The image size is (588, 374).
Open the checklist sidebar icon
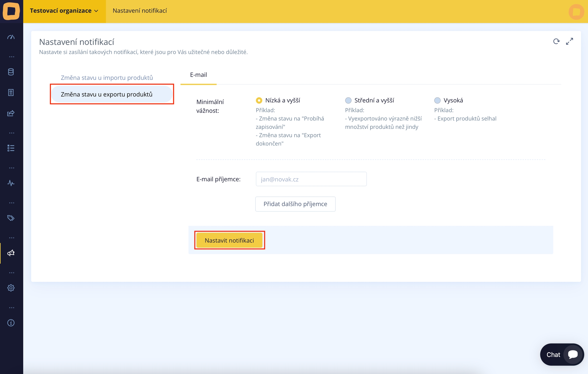[11, 148]
